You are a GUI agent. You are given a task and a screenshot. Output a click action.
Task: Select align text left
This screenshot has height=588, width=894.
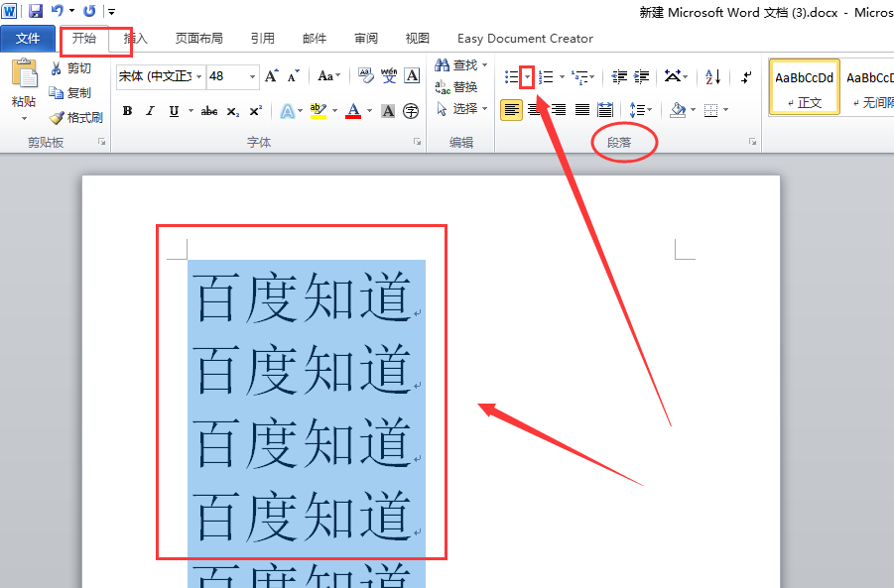coord(511,109)
